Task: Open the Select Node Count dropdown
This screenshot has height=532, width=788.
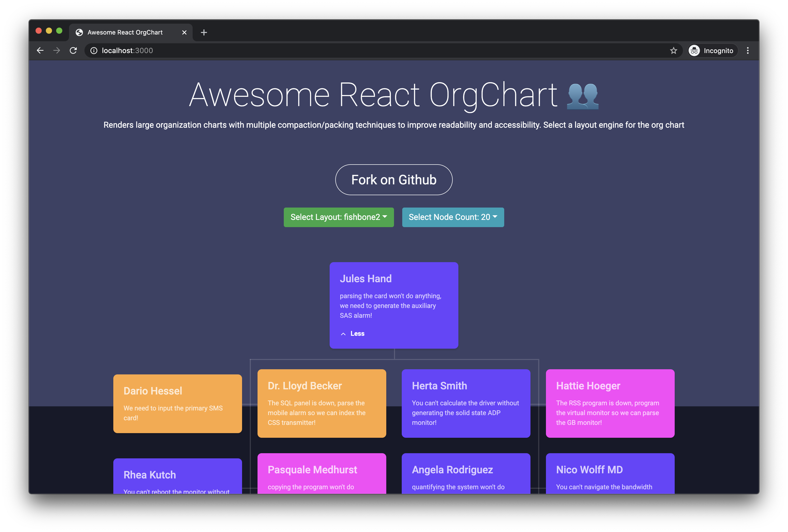Action: point(453,217)
